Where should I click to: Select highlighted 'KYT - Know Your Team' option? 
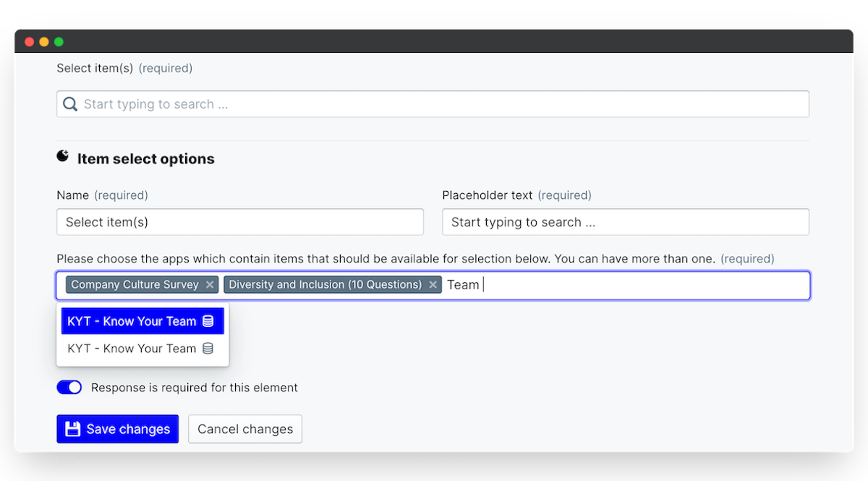point(142,321)
